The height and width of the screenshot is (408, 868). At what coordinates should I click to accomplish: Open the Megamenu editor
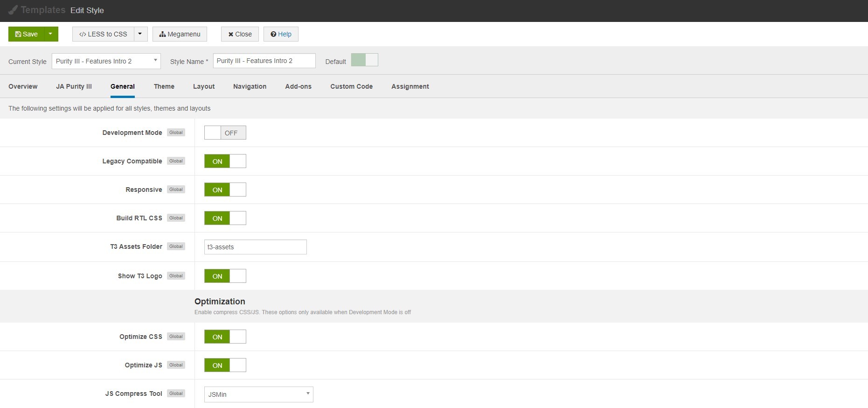[x=180, y=34]
